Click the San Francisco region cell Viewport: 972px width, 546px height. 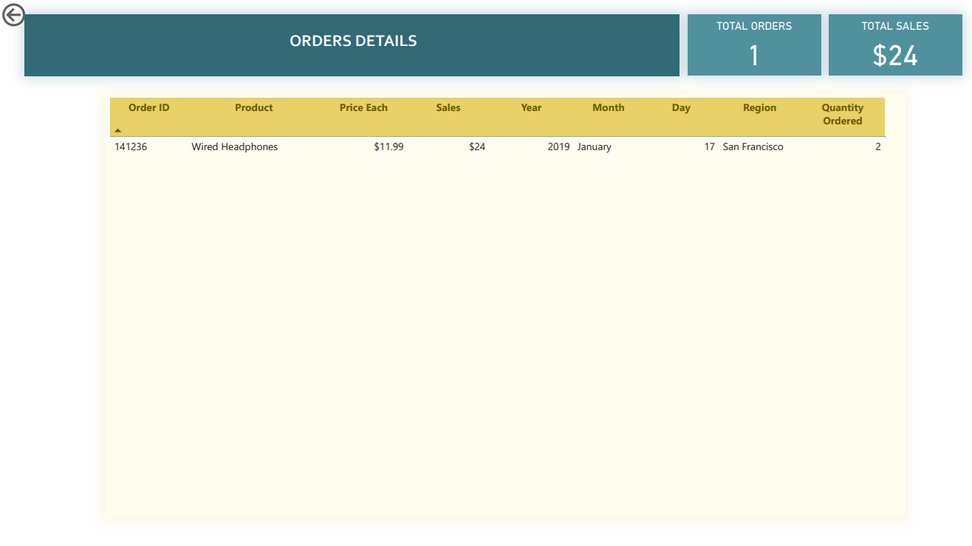click(753, 147)
